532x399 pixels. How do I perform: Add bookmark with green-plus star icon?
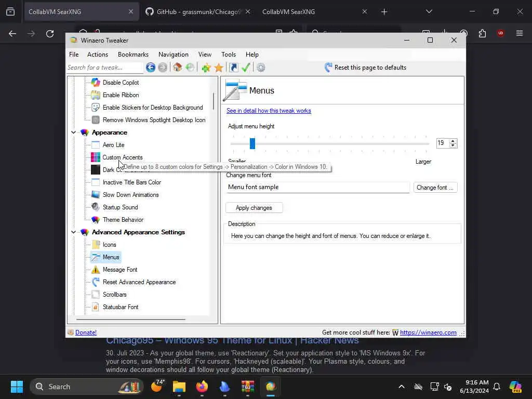[206, 68]
